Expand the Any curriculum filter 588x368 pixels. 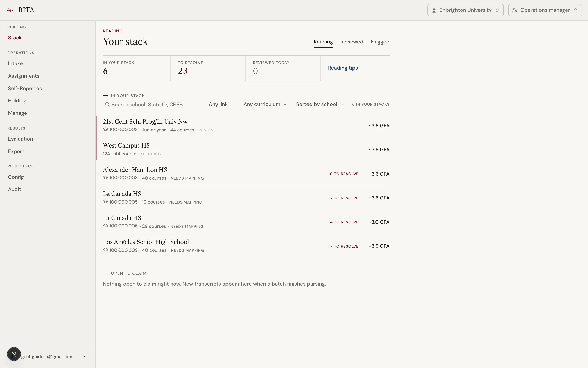tap(265, 104)
